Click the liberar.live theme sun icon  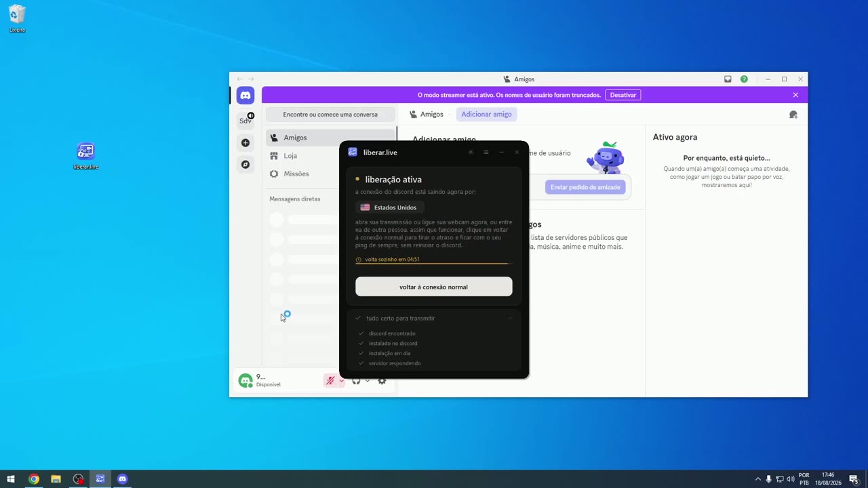tap(471, 152)
